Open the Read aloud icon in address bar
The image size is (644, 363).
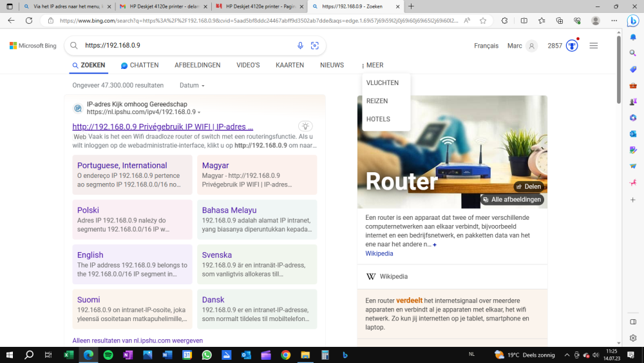(x=467, y=21)
